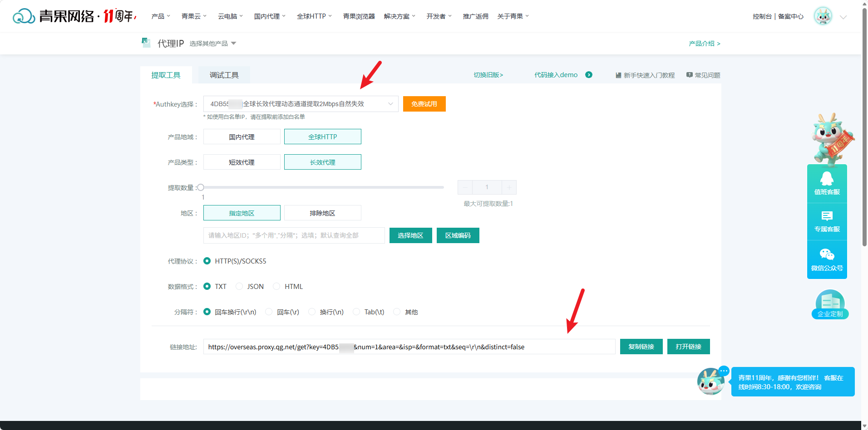Expand the 解决方案 menu
Viewport: 868px width, 430px height.
tap(400, 16)
